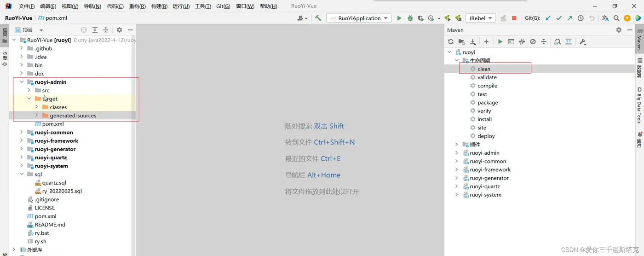644x256 pixels.
Task: Select quartz.sql file
Action: [x=54, y=183]
